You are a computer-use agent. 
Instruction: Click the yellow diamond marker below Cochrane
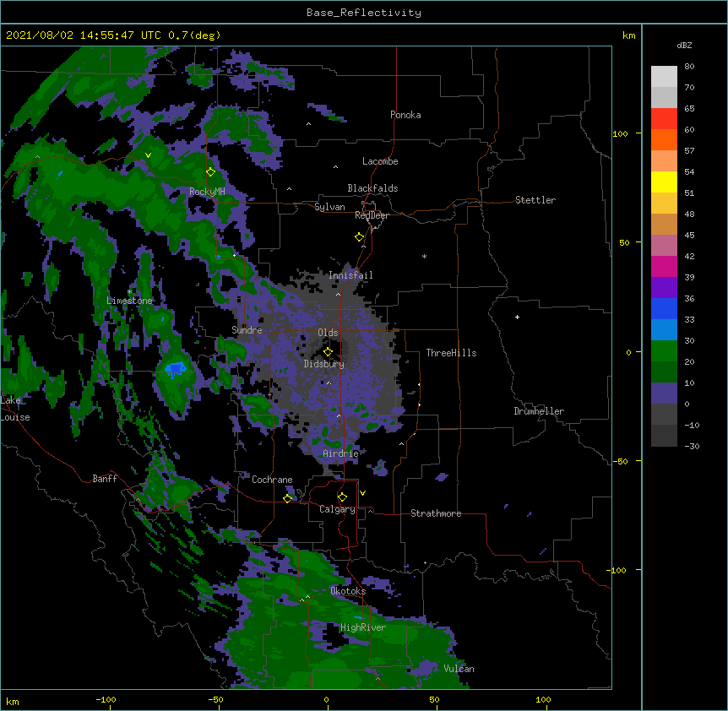287,498
